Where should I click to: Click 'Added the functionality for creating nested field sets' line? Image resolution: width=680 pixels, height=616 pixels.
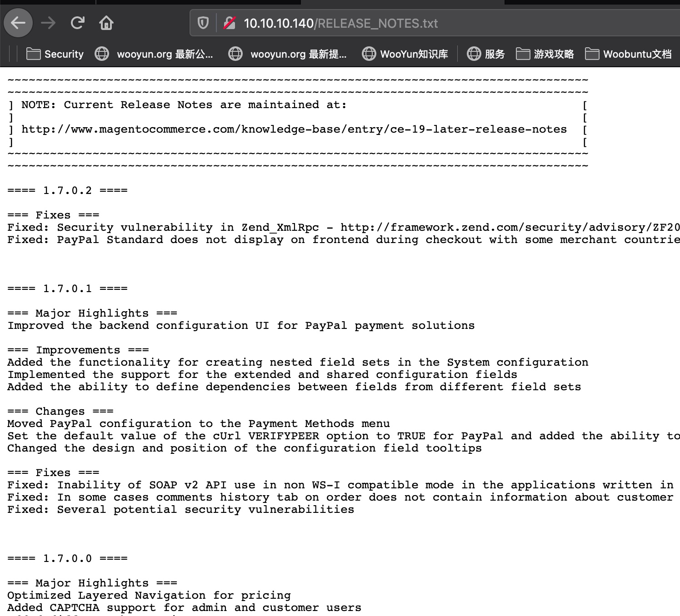pos(298,363)
